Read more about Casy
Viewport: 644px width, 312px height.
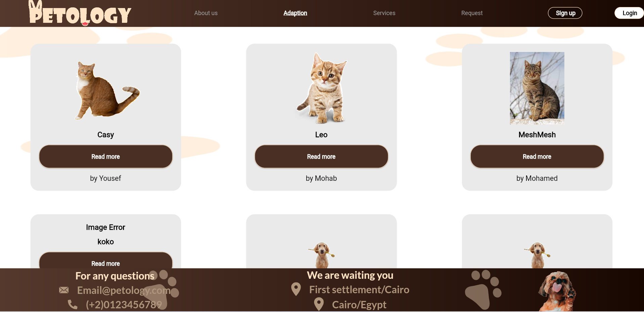click(106, 157)
